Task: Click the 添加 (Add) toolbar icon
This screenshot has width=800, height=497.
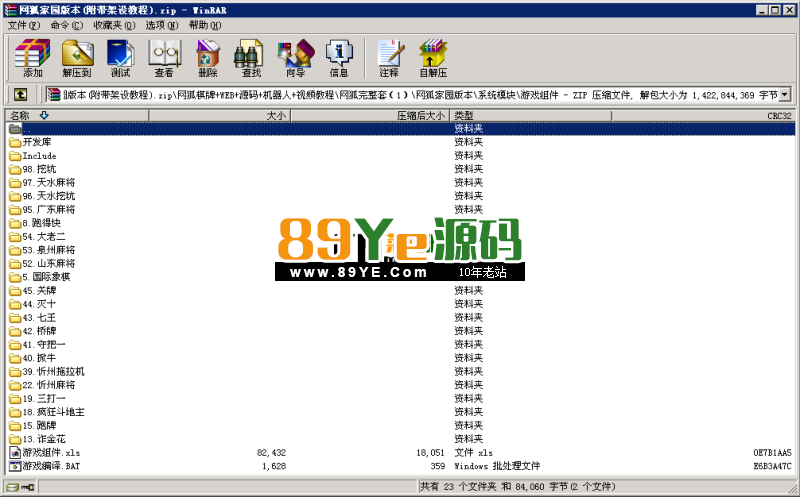Action: [x=33, y=58]
